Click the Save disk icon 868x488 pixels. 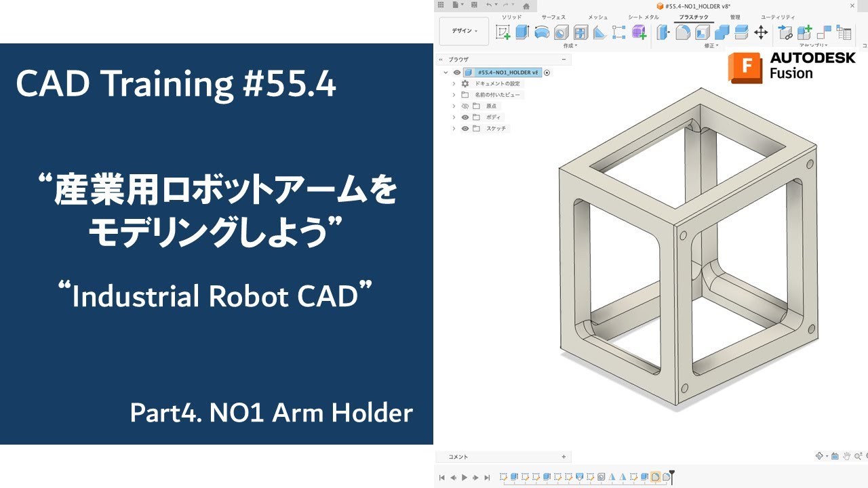(x=474, y=5)
